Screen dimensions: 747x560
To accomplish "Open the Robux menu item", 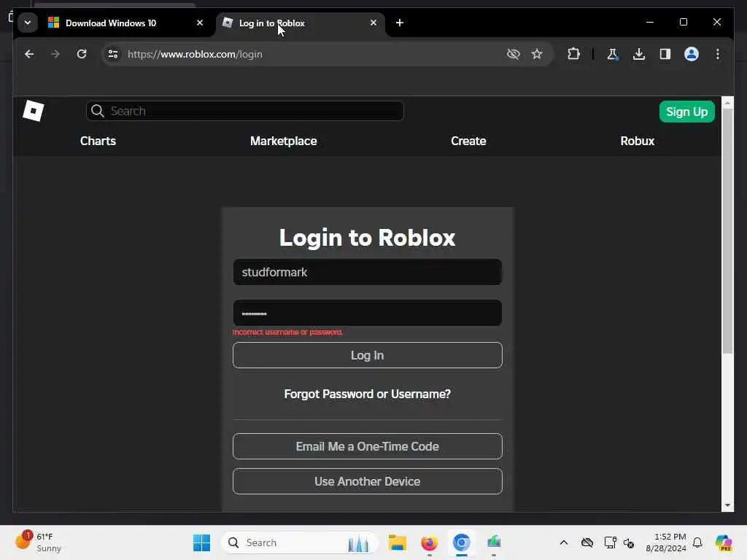I will tap(638, 141).
